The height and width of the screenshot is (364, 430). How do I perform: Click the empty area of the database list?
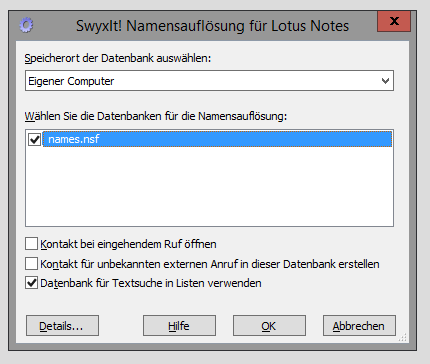(209, 187)
